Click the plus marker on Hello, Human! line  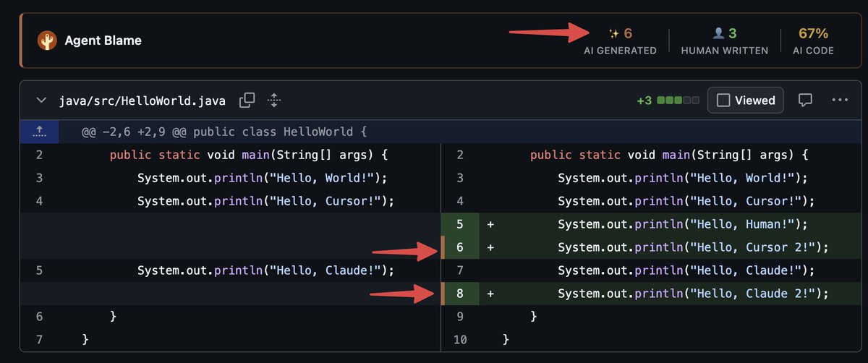coord(490,224)
